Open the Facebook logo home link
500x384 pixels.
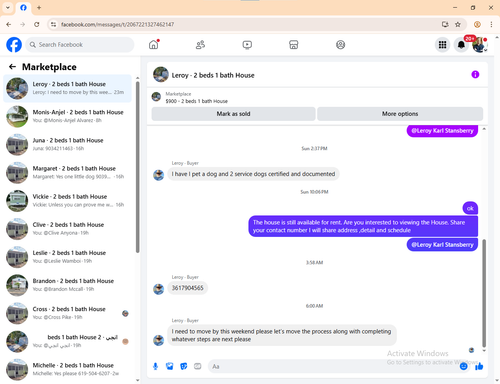pos(14,45)
